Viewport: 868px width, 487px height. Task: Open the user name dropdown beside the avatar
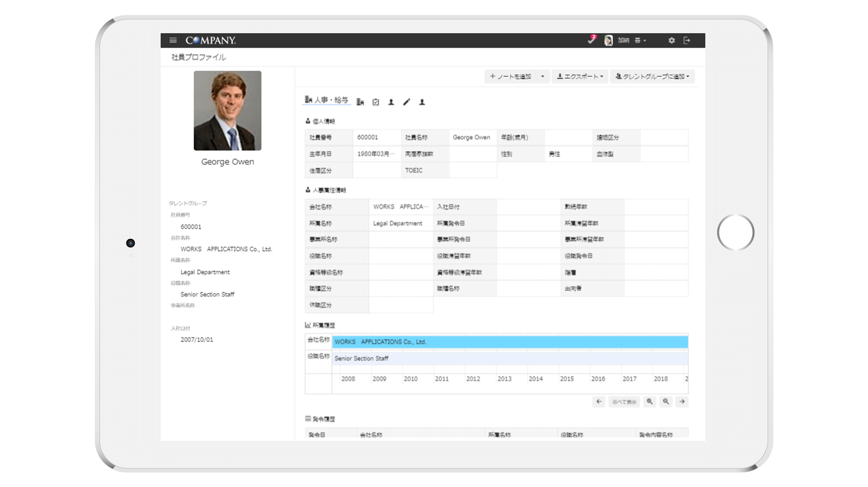click(632, 40)
